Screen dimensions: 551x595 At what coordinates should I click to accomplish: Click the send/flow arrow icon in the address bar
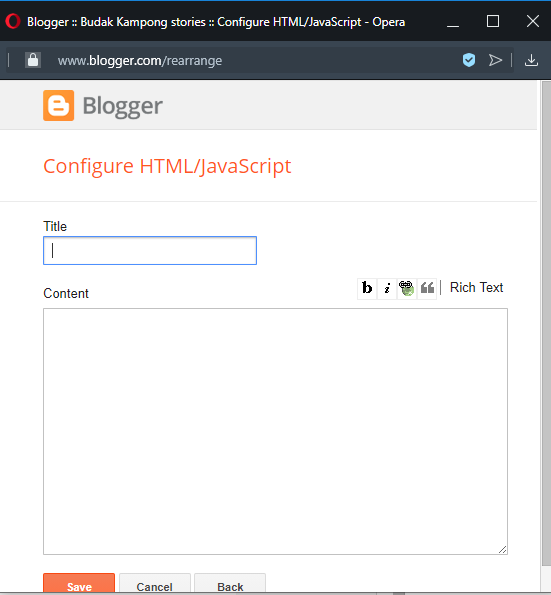(495, 60)
